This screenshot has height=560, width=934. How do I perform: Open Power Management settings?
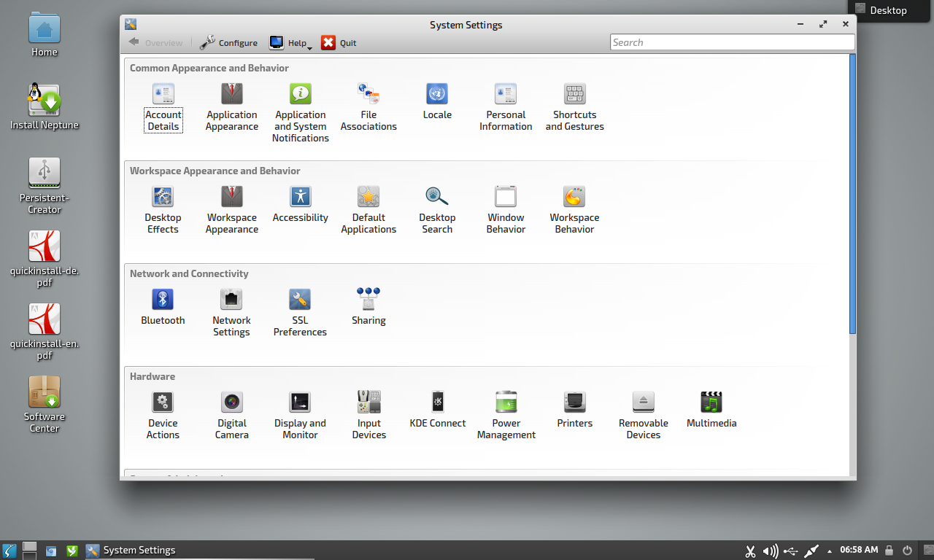[x=506, y=416]
